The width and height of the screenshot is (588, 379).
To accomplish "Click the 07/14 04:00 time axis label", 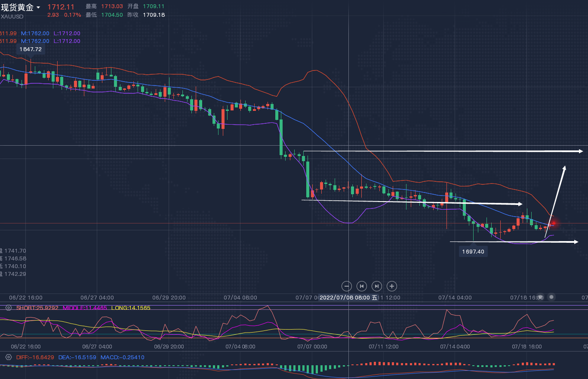I will point(455,297).
